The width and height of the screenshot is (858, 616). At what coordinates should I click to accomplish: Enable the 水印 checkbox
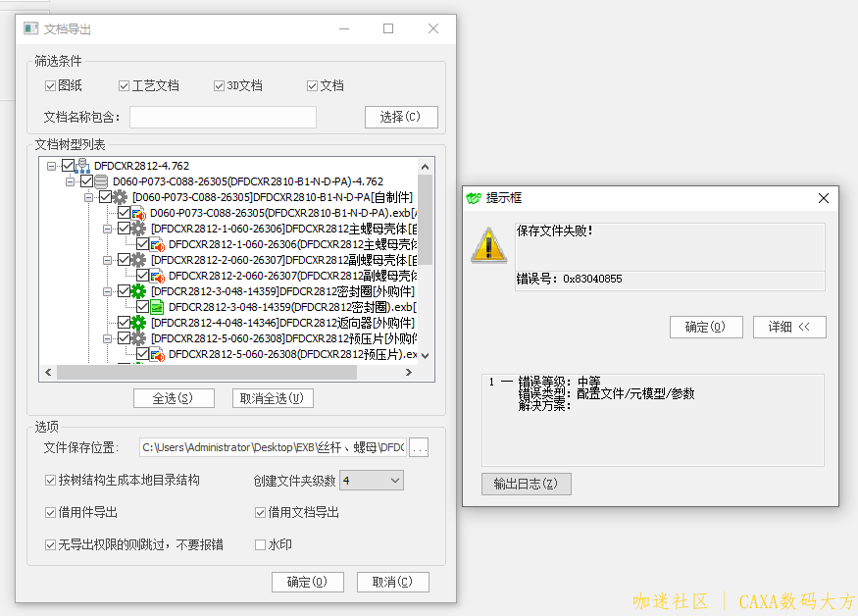coord(261,544)
